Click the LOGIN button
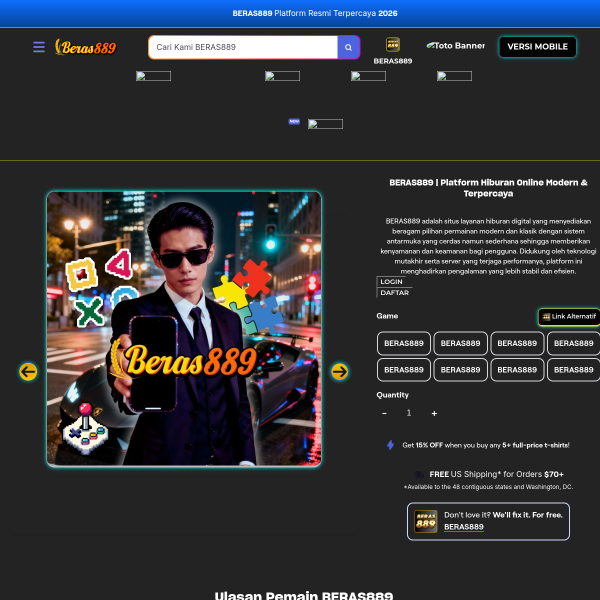Viewport: 600px width, 600px height. click(391, 282)
